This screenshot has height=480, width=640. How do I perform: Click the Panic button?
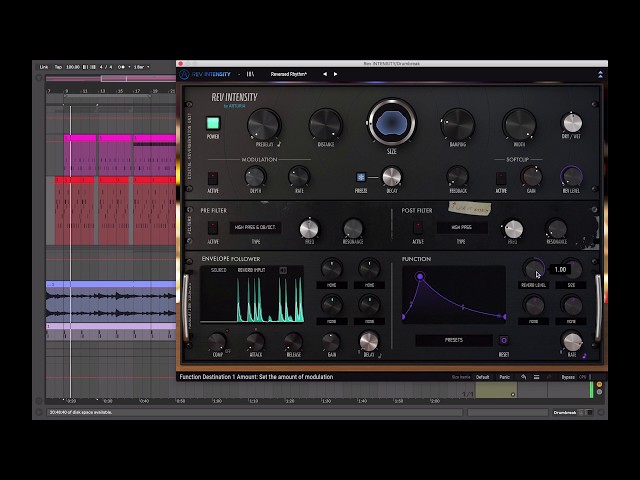[x=504, y=377]
